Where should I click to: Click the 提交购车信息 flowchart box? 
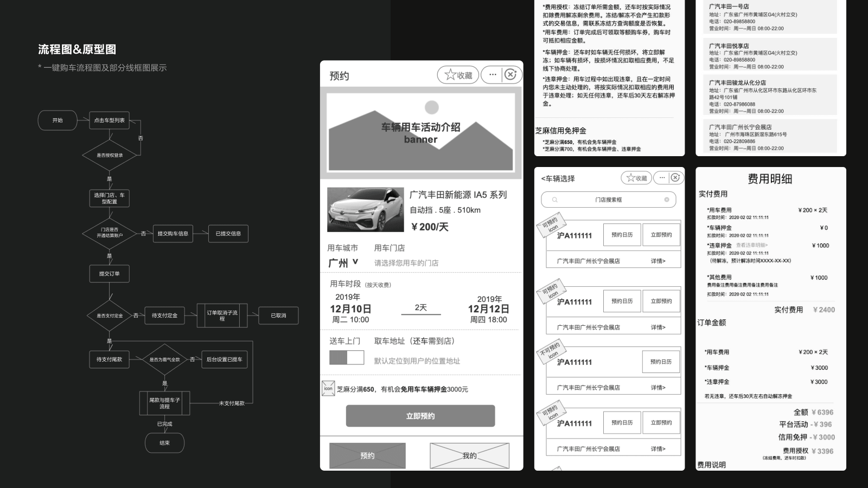(173, 234)
